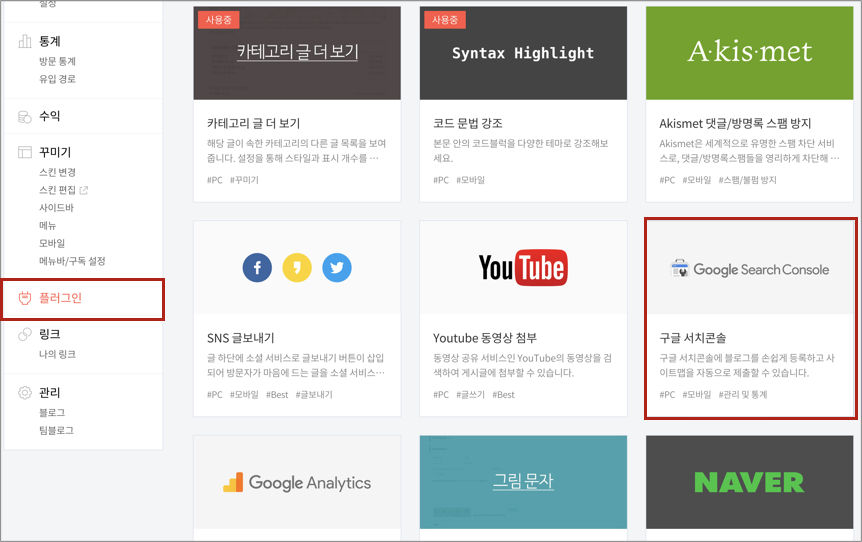Click the Youtube 동영상 첨부 description text

point(522,366)
